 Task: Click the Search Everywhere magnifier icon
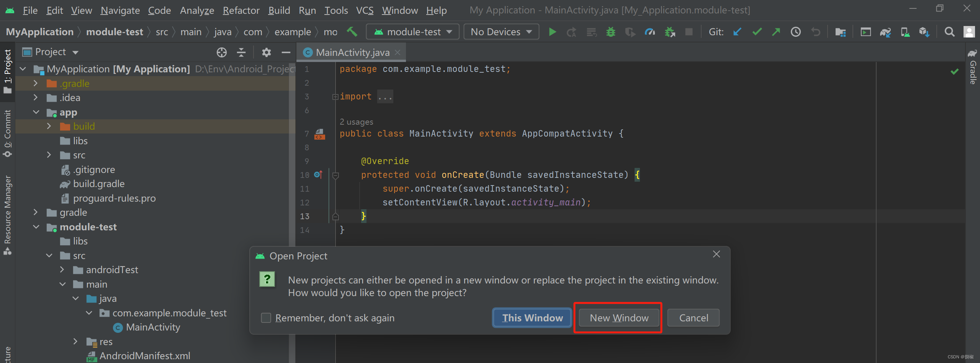pyautogui.click(x=949, y=32)
